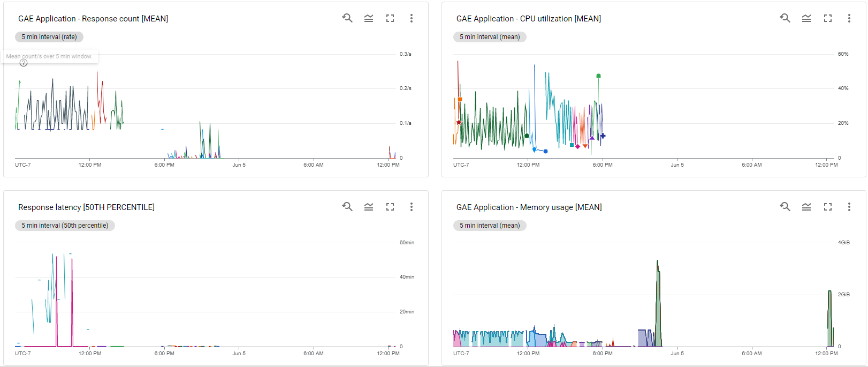Toggle legend on the Response latency chart

pyautogui.click(x=369, y=207)
